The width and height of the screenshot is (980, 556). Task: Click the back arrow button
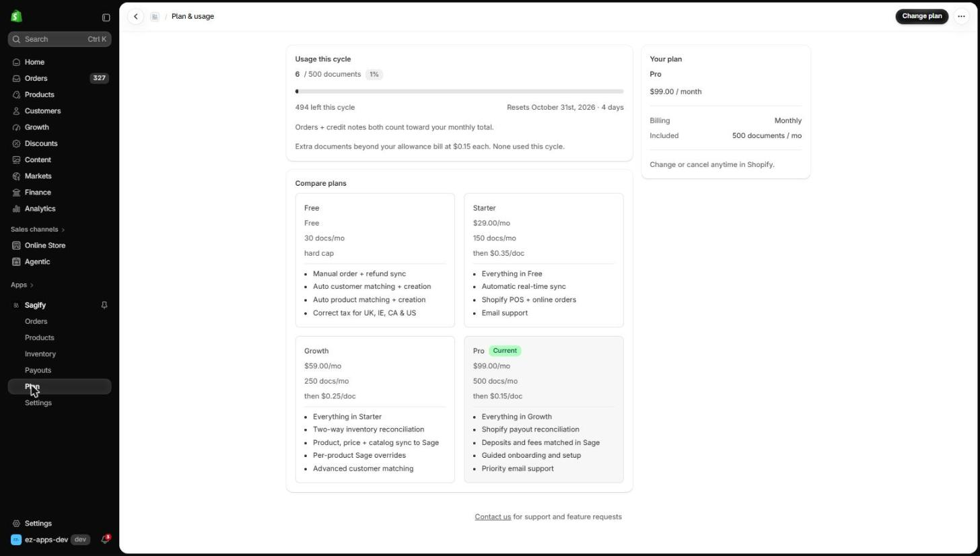136,16
